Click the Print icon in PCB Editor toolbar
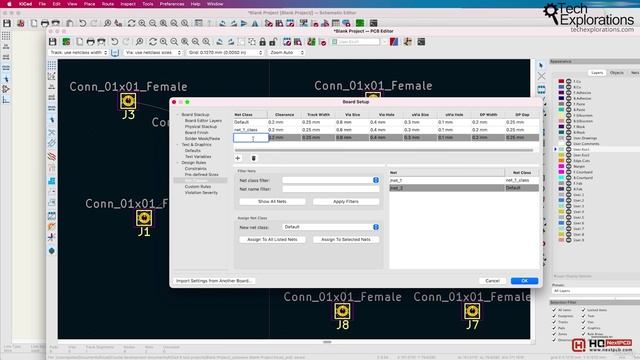The width and height of the screenshot is (640, 360). pyautogui.click(x=91, y=42)
